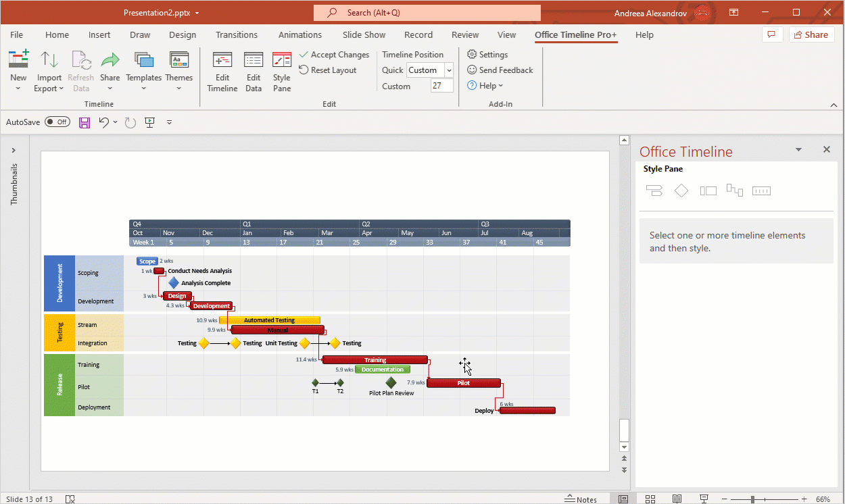Click the New timeline icon
845x504 pixels.
18,61
